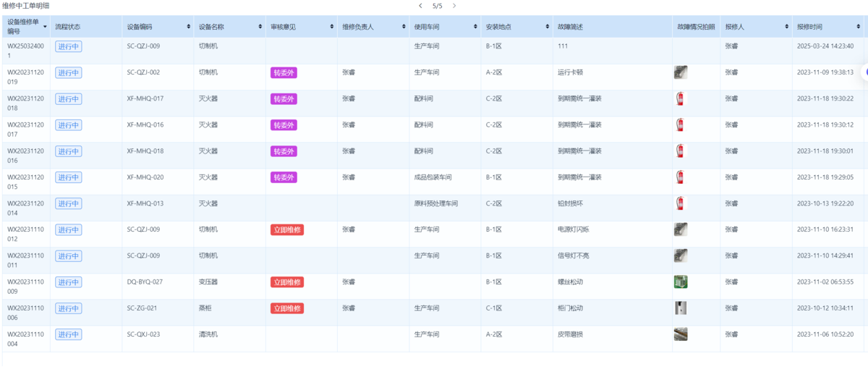Click equipment code SC-QXJ-023
868x367 pixels.
pyautogui.click(x=143, y=334)
